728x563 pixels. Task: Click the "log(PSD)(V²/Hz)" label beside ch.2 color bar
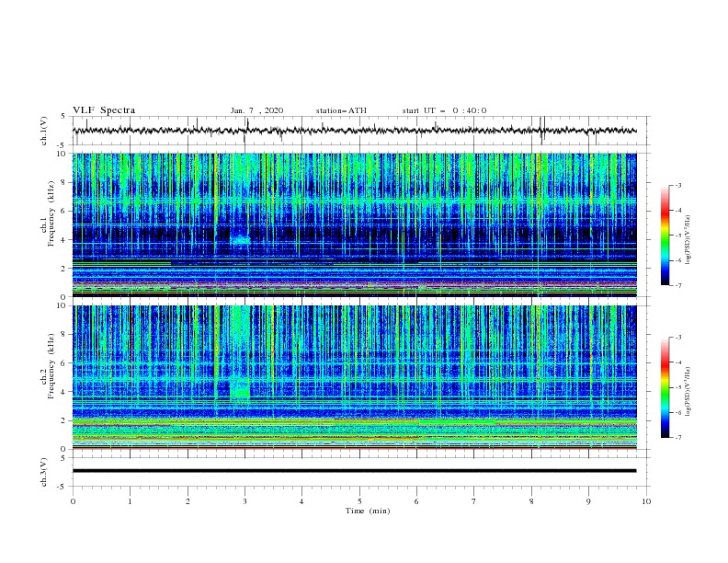[x=688, y=391]
